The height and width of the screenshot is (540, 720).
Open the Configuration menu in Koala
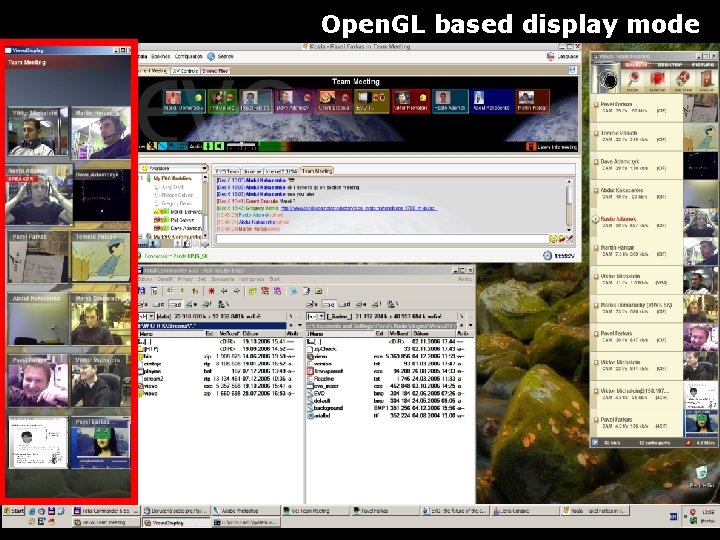pyautogui.click(x=188, y=56)
